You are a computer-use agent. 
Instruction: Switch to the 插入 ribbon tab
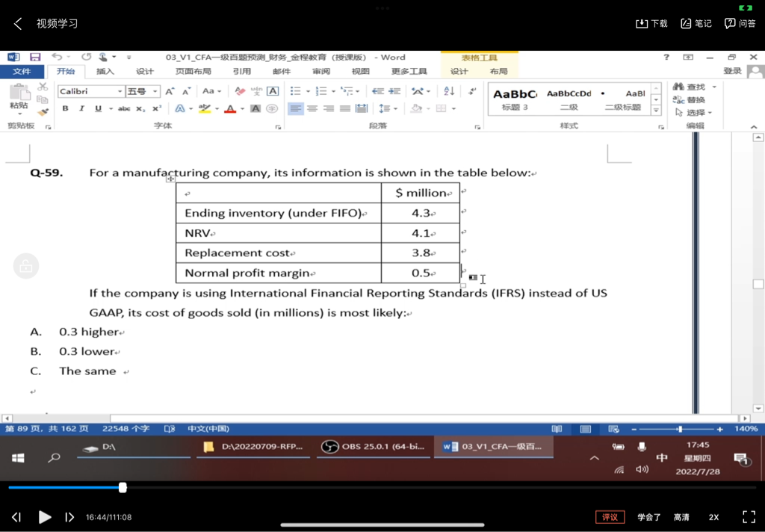tap(105, 72)
